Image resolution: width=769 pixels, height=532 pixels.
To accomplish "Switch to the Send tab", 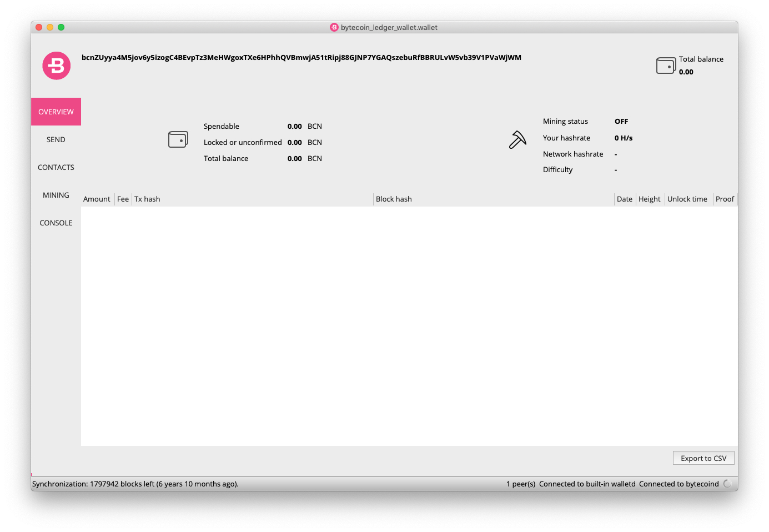I will pyautogui.click(x=56, y=139).
